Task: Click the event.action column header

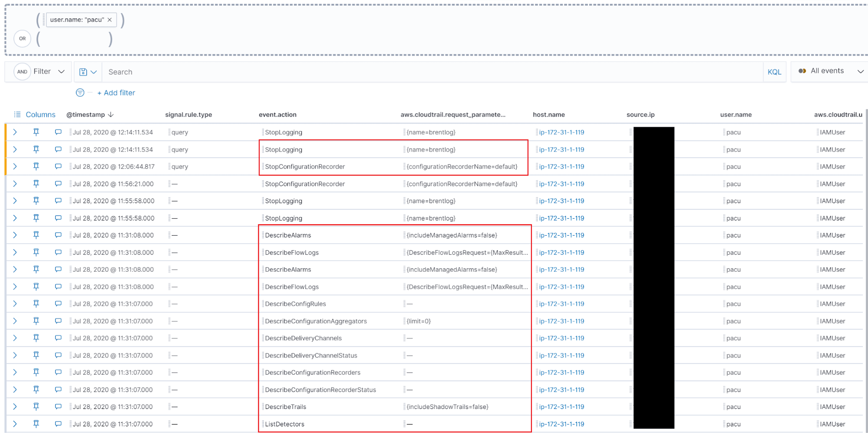Action: coord(277,115)
